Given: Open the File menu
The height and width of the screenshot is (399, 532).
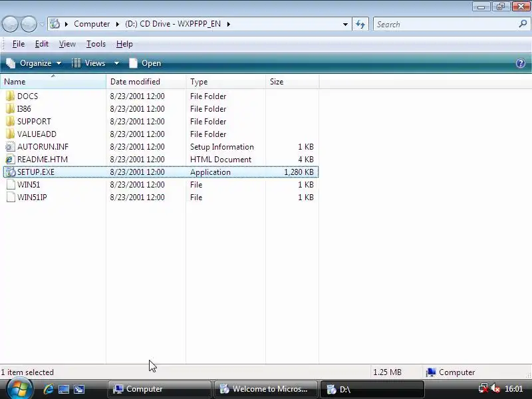Looking at the screenshot, I should pos(19,44).
